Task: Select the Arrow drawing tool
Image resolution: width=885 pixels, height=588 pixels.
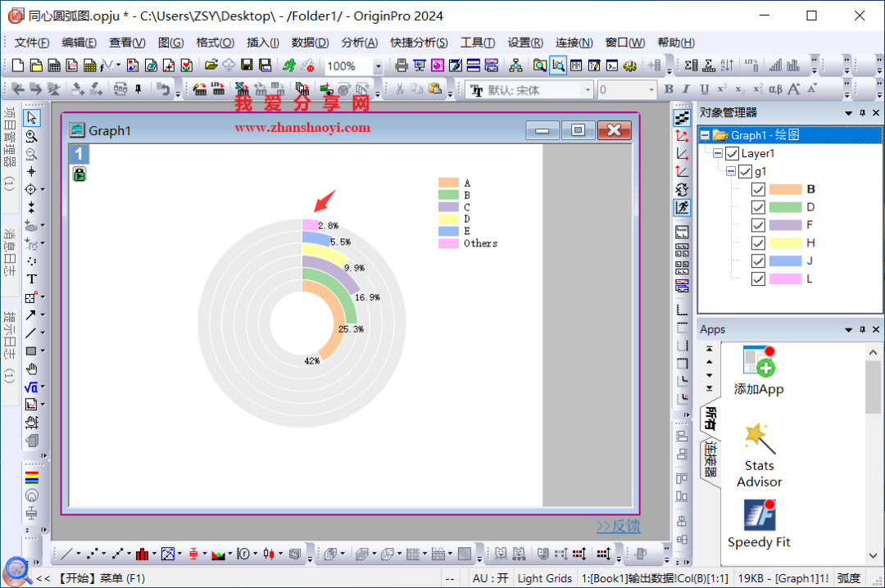Action: [x=30, y=314]
